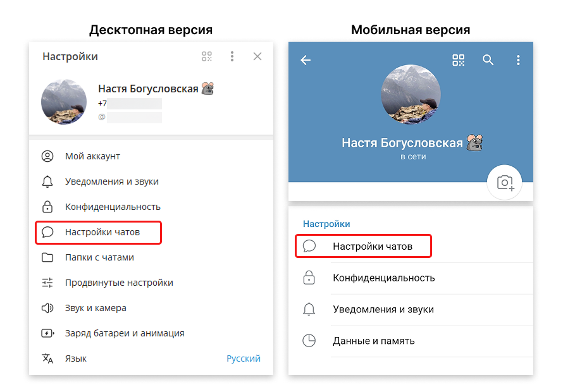This screenshot has height=392, width=563.
Task: Open three-dot menu in desktop settings
Action: [x=232, y=57]
